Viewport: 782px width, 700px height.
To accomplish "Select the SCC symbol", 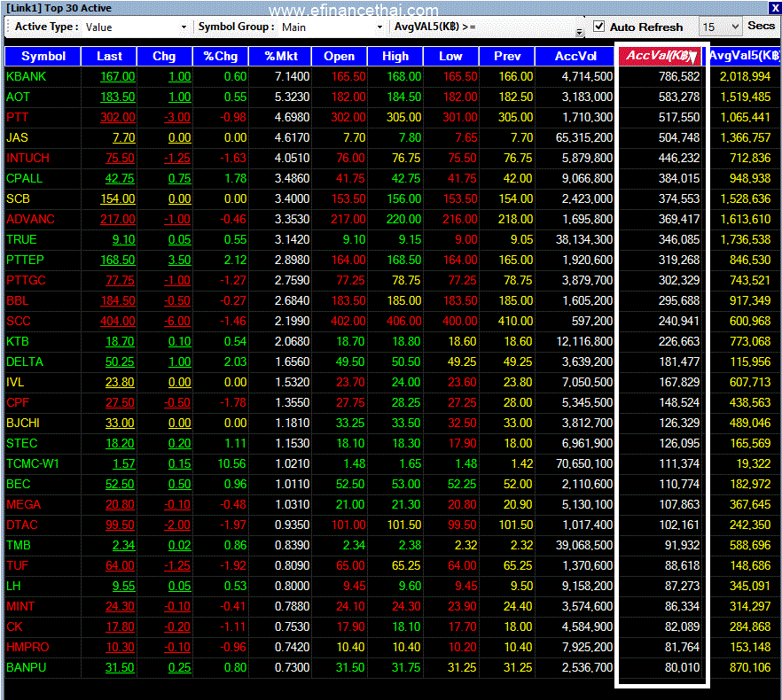I will (19, 322).
